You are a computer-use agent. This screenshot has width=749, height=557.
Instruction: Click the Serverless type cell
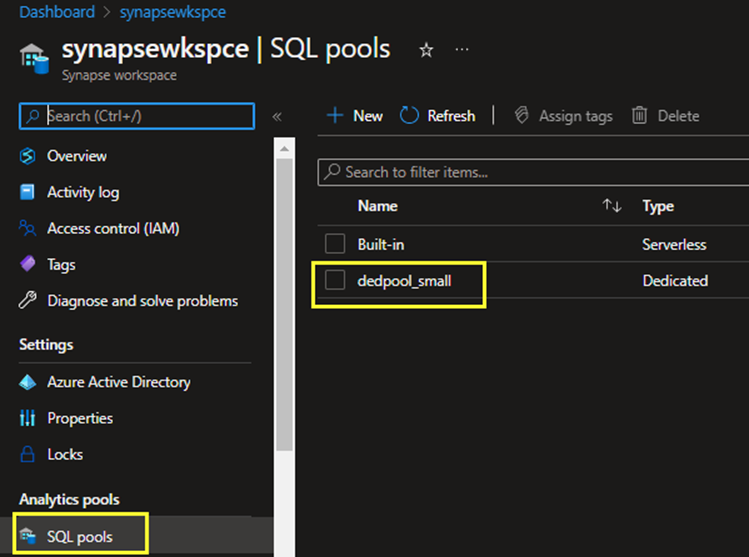click(x=674, y=245)
